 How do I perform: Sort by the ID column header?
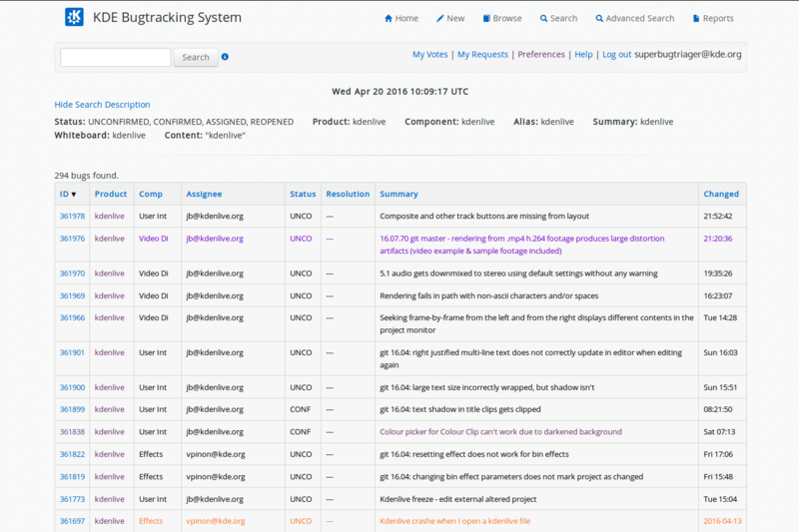tap(68, 194)
